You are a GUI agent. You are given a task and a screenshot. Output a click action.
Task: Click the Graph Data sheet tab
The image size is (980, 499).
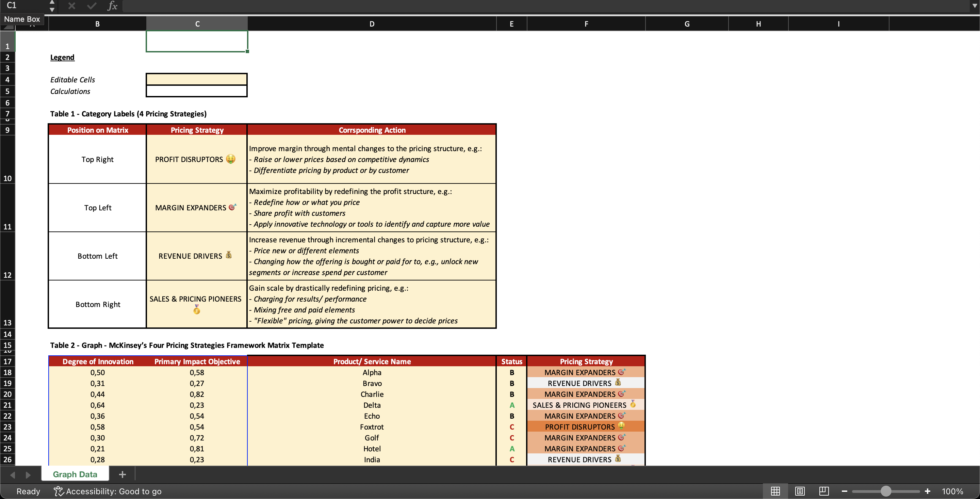pos(75,473)
